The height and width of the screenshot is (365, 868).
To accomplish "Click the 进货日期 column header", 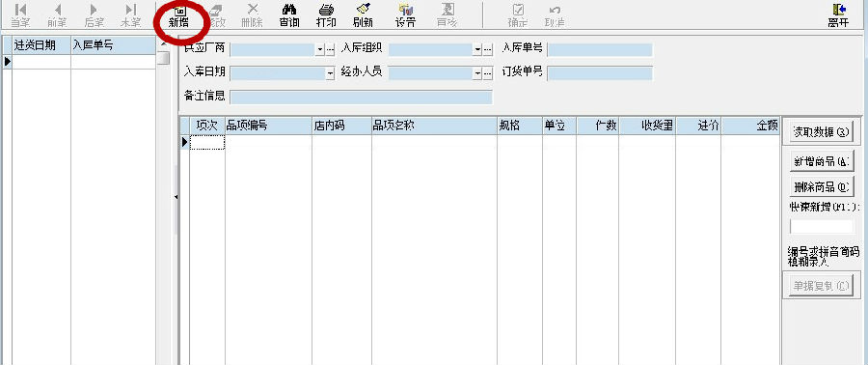I will coord(41,46).
